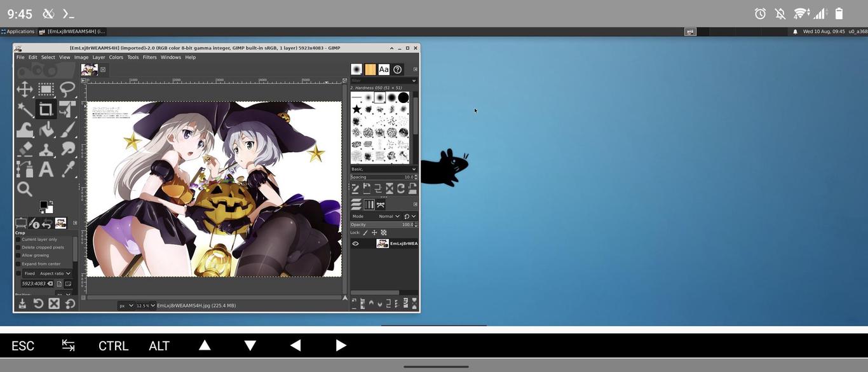Select the Move tool
868x372 pixels.
click(x=24, y=89)
